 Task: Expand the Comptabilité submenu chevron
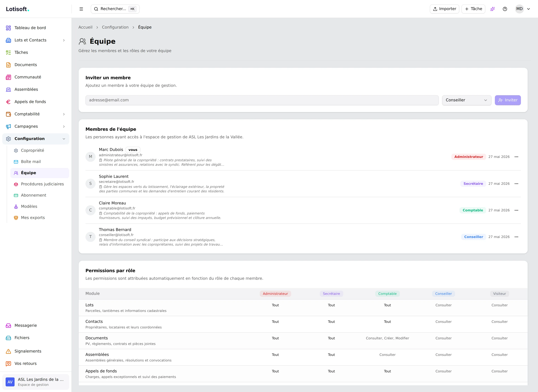64,114
